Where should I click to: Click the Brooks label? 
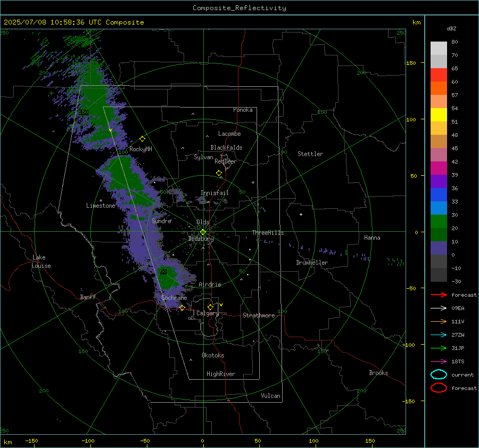coord(378,373)
